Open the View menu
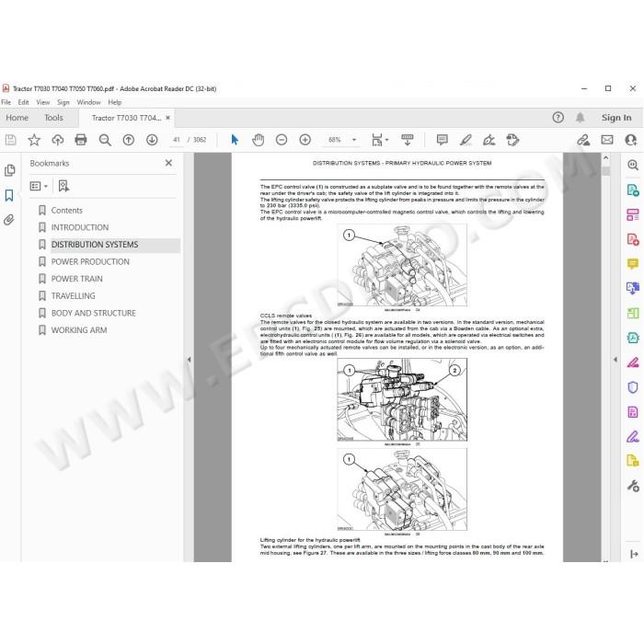Image resolution: width=644 pixels, height=644 pixels. coord(42,102)
